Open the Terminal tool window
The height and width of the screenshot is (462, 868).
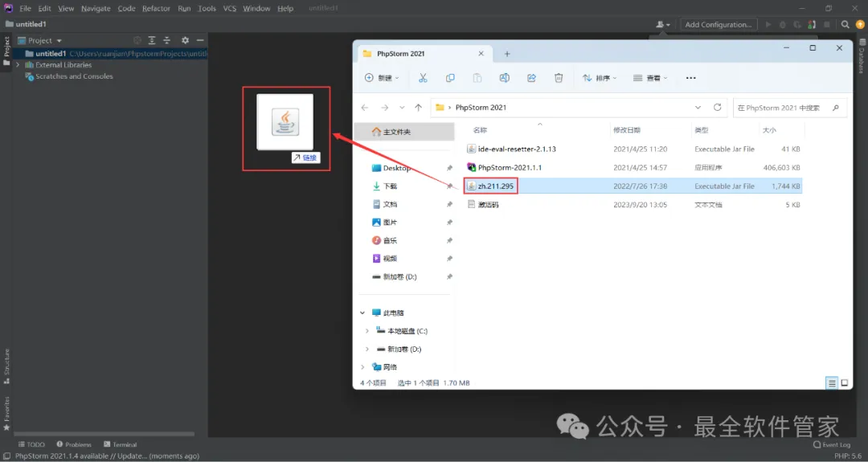coord(120,444)
